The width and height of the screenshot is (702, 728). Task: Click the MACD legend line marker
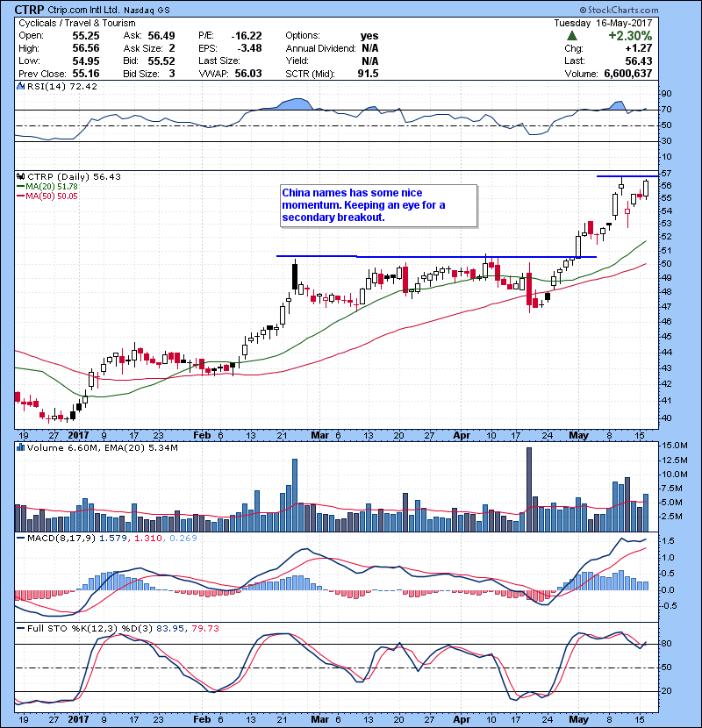[x=20, y=538]
